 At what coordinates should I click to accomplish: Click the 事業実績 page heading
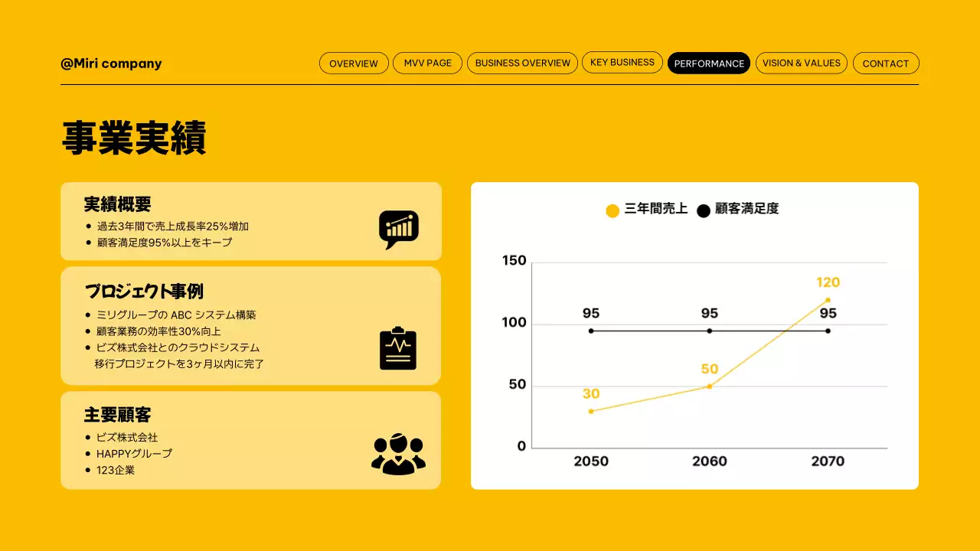[x=134, y=139]
